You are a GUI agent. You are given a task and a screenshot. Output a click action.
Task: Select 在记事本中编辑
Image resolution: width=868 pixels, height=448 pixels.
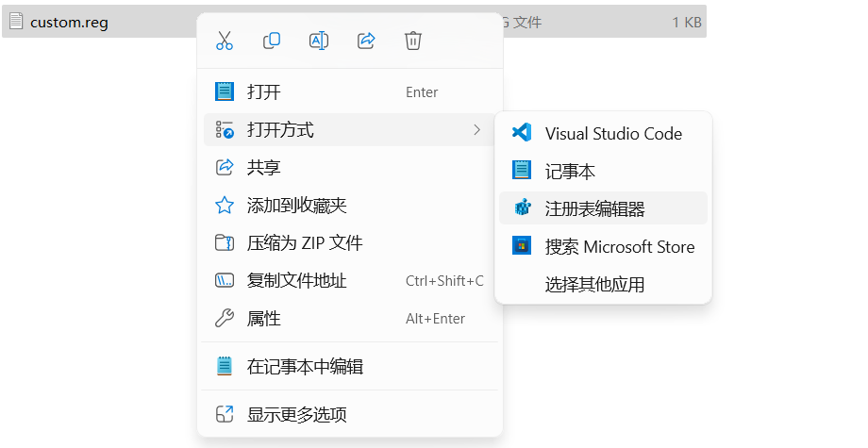click(x=305, y=366)
